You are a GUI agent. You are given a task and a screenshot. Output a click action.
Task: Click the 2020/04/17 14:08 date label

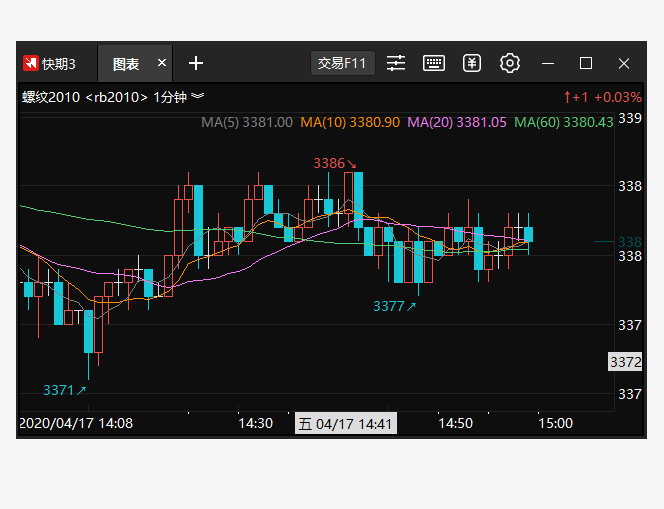coord(76,423)
